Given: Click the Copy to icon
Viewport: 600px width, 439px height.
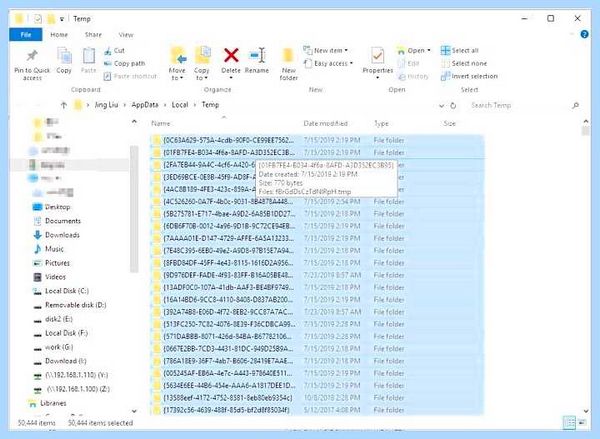Looking at the screenshot, I should tap(202, 56).
